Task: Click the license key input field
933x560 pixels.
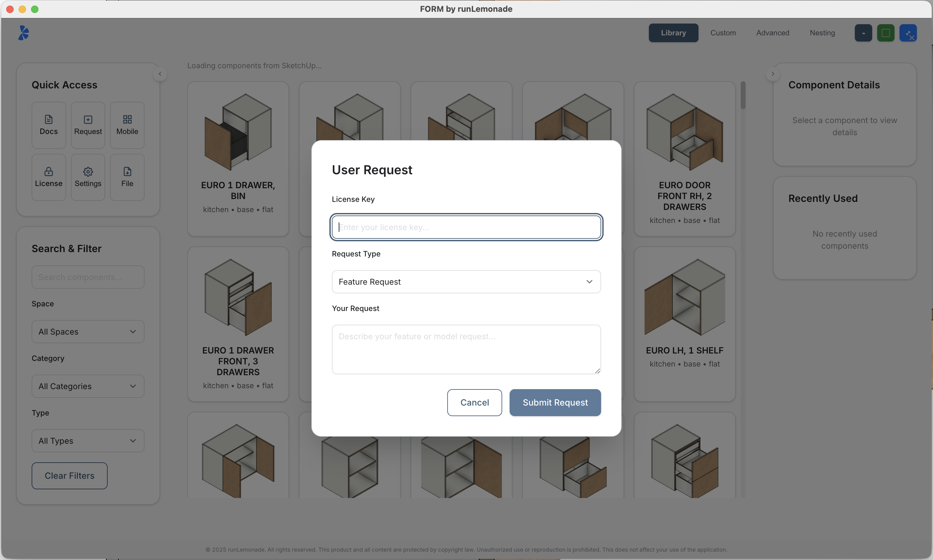Action: (x=466, y=227)
